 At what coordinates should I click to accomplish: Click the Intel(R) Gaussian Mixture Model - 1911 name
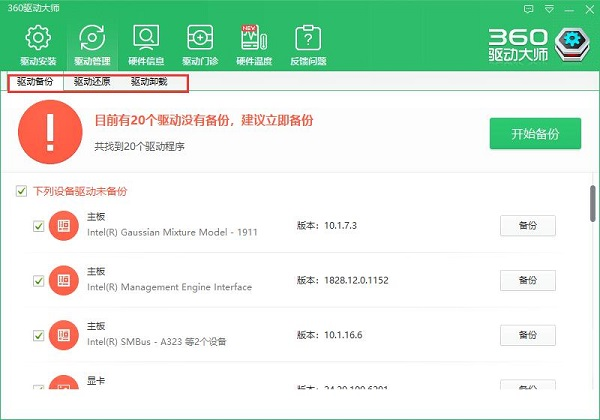(x=172, y=232)
